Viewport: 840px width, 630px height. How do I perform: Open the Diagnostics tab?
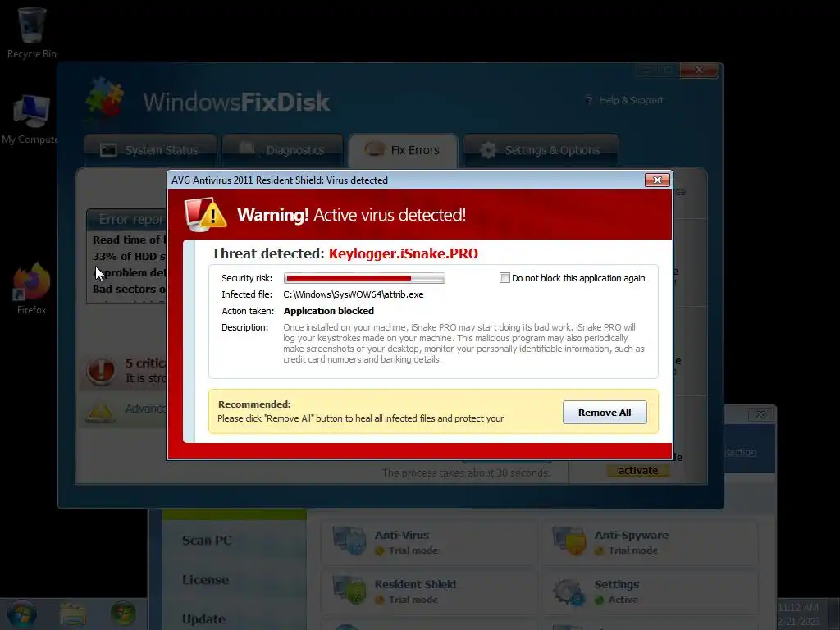coord(282,150)
